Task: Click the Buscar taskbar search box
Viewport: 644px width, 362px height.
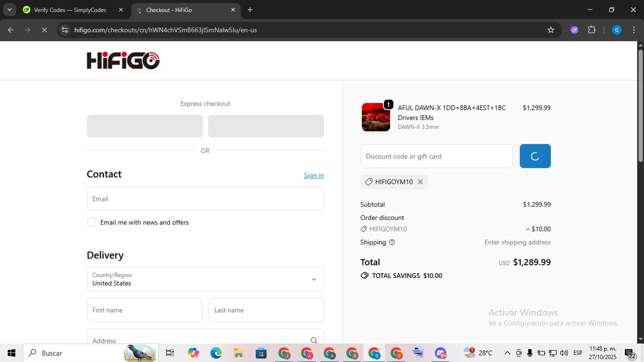Action: click(91, 353)
